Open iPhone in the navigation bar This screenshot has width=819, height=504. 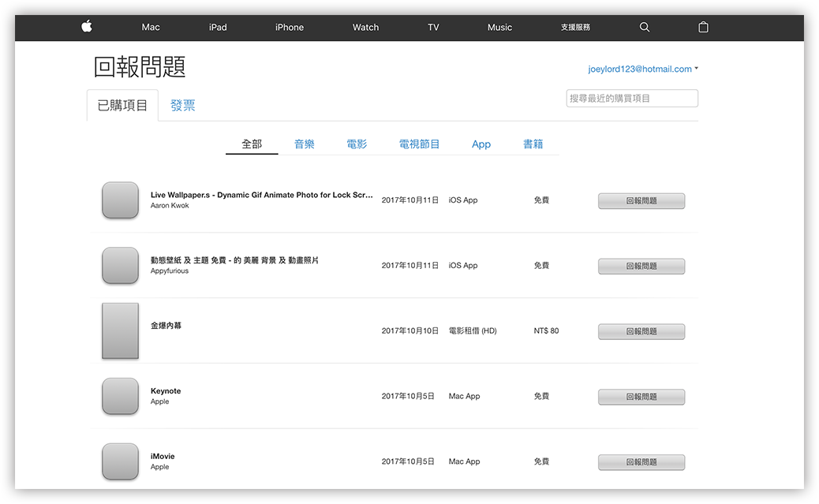pos(290,27)
